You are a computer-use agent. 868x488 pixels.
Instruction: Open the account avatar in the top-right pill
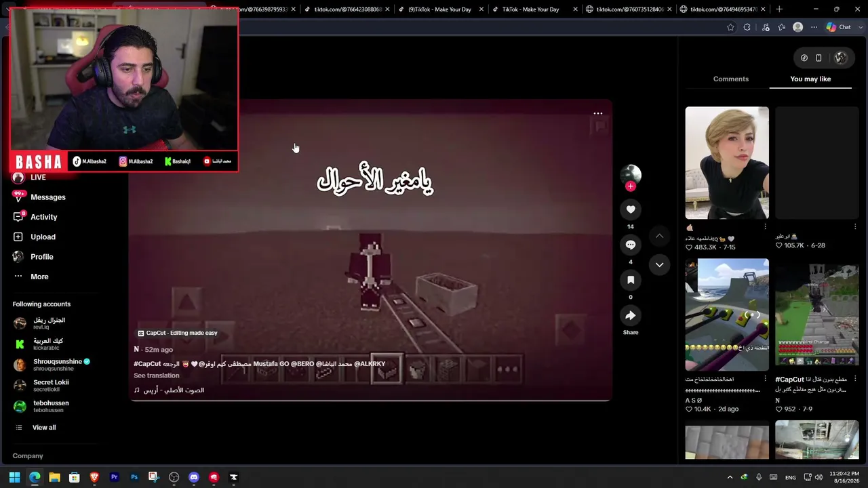click(x=841, y=58)
